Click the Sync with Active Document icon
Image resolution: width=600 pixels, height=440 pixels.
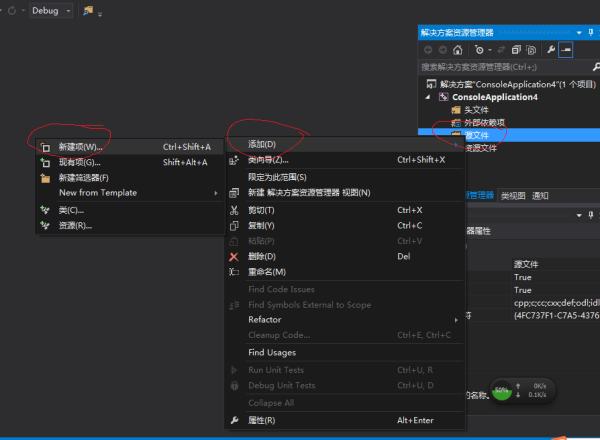[x=501, y=50]
